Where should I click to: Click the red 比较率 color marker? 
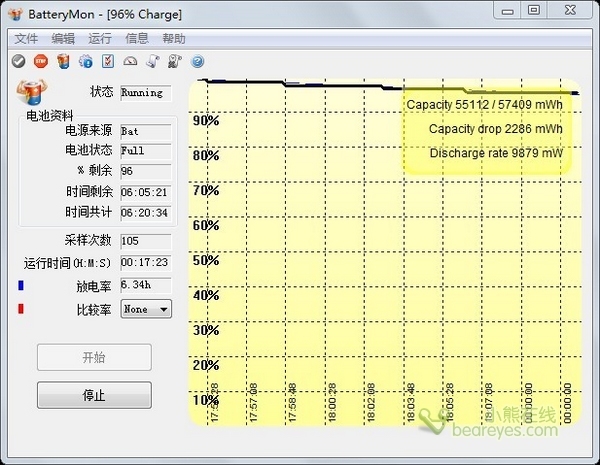(x=21, y=308)
